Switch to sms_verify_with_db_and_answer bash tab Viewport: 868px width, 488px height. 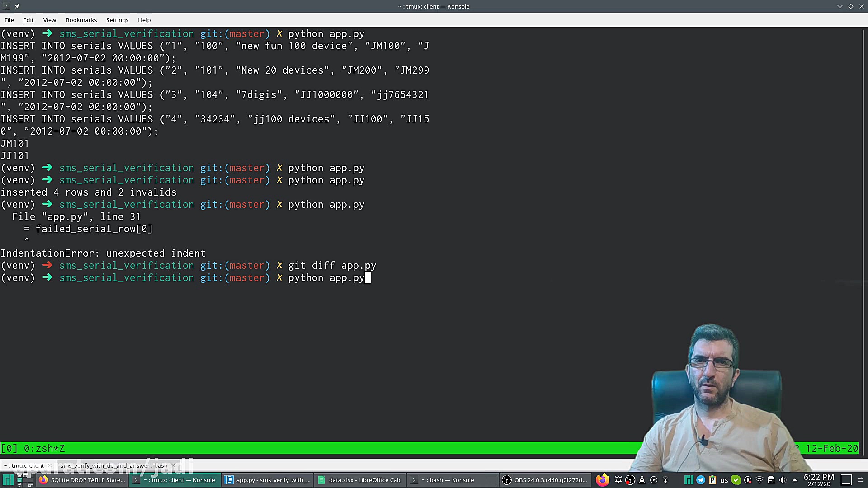click(x=113, y=465)
